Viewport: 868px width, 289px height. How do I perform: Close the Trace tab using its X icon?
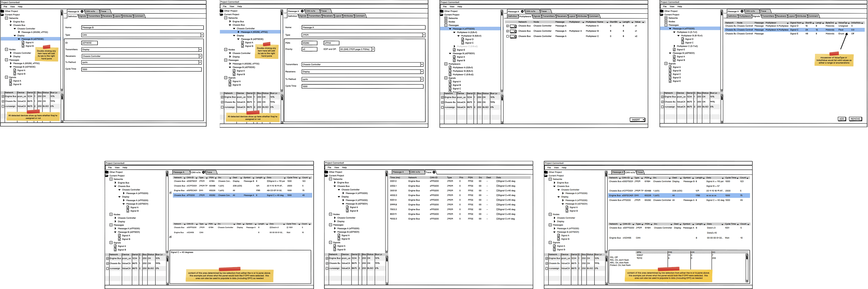(434, 172)
